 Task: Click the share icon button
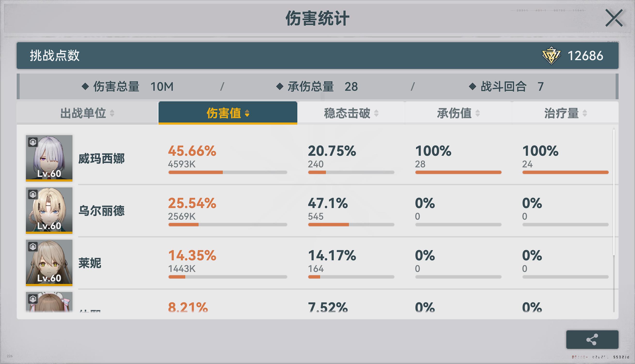coord(592,340)
